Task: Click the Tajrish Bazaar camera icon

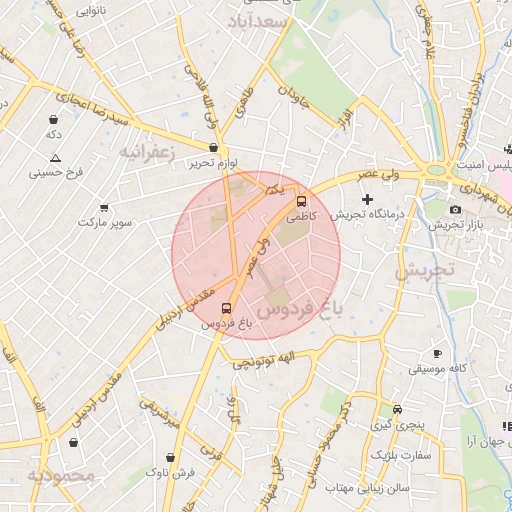Action: click(455, 210)
